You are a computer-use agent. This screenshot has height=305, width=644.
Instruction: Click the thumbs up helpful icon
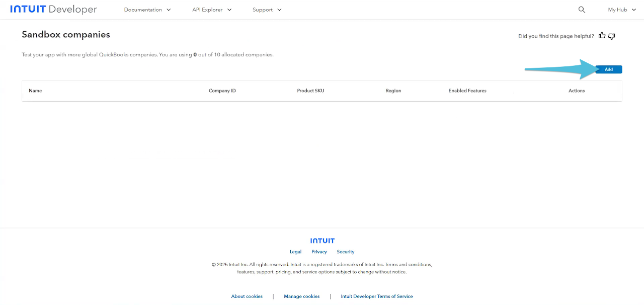[x=602, y=36]
